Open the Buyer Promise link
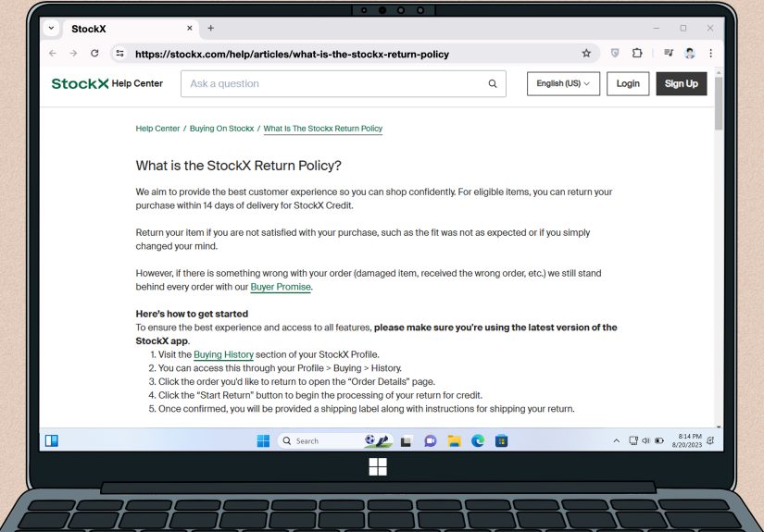This screenshot has width=764, height=532. click(281, 287)
